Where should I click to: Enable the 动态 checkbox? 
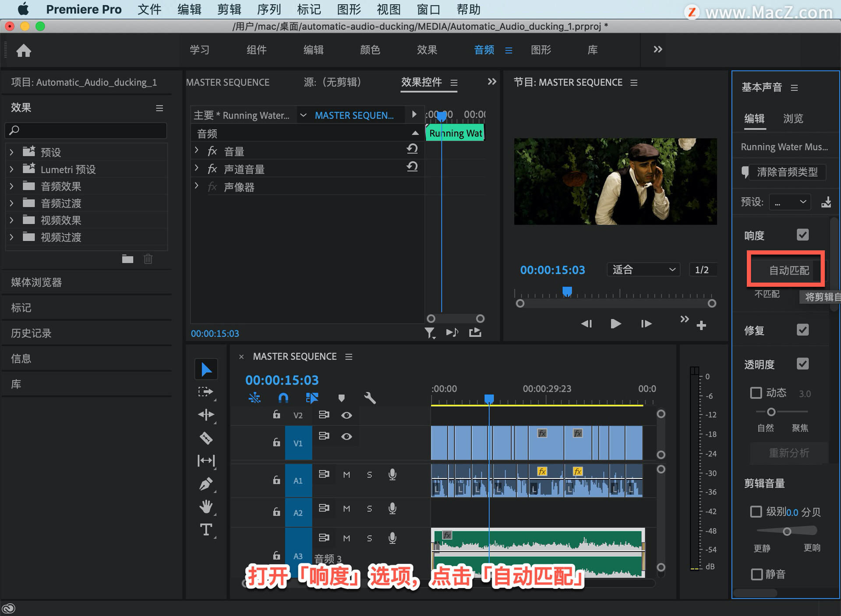click(756, 393)
